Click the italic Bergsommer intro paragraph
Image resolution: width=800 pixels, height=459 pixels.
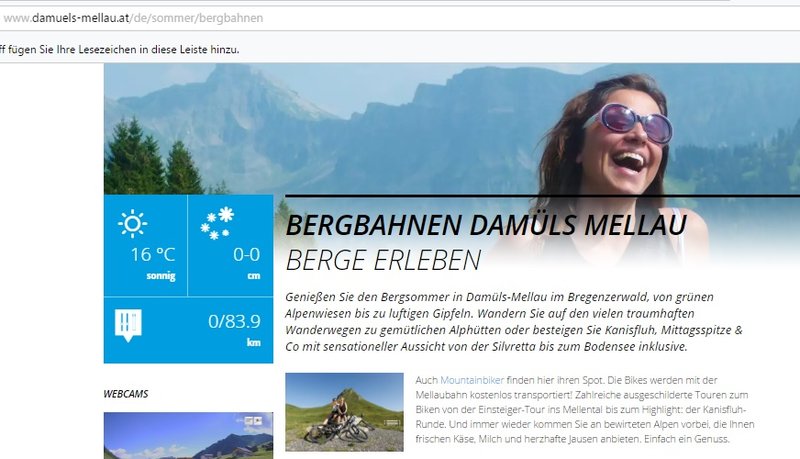pyautogui.click(x=514, y=321)
